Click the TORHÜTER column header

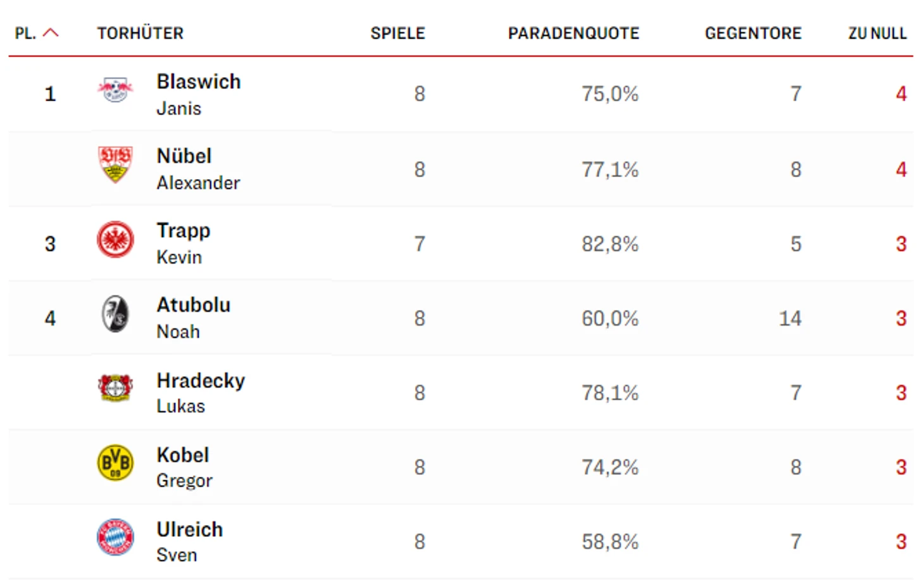[x=140, y=34]
